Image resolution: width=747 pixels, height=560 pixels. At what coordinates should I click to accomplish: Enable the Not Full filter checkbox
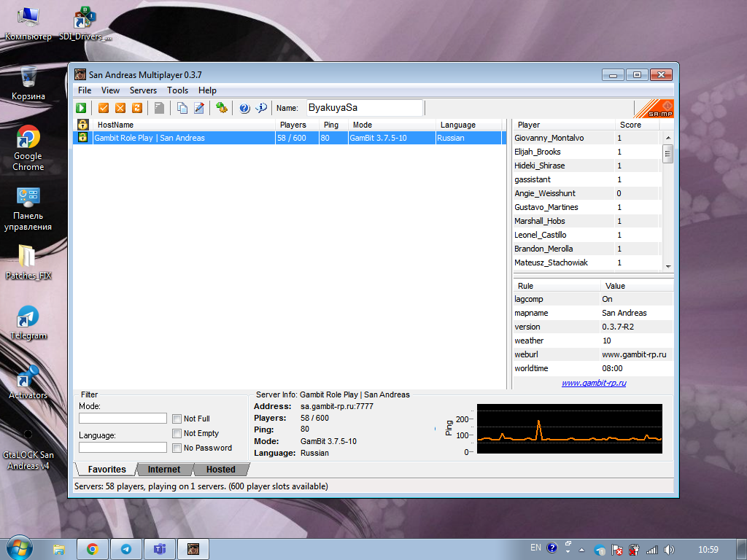(177, 419)
